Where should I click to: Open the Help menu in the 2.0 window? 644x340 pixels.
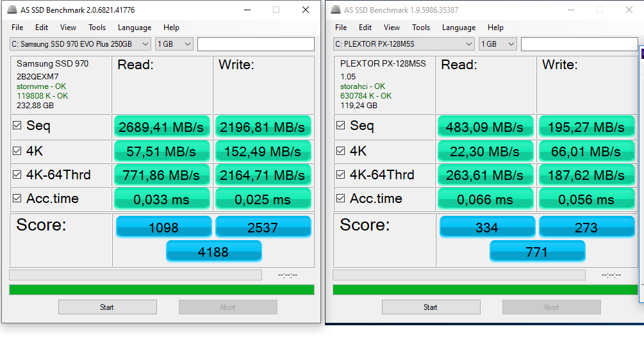coord(171,28)
